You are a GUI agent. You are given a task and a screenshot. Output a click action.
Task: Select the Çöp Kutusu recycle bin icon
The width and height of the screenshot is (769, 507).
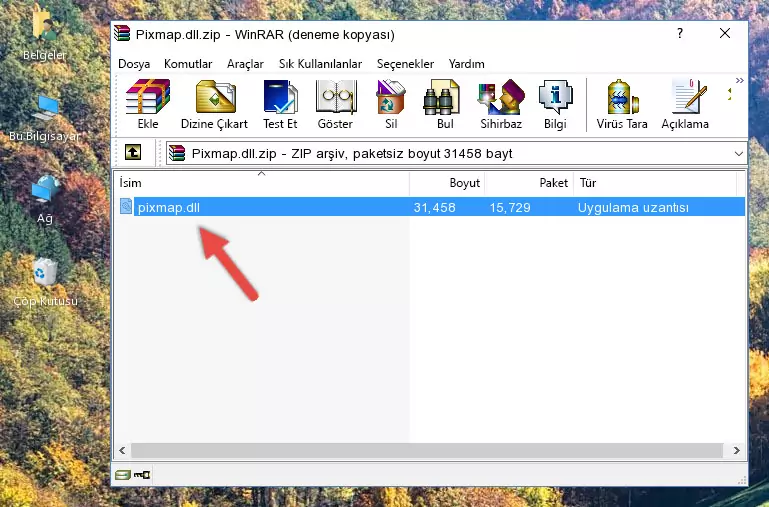(45, 282)
